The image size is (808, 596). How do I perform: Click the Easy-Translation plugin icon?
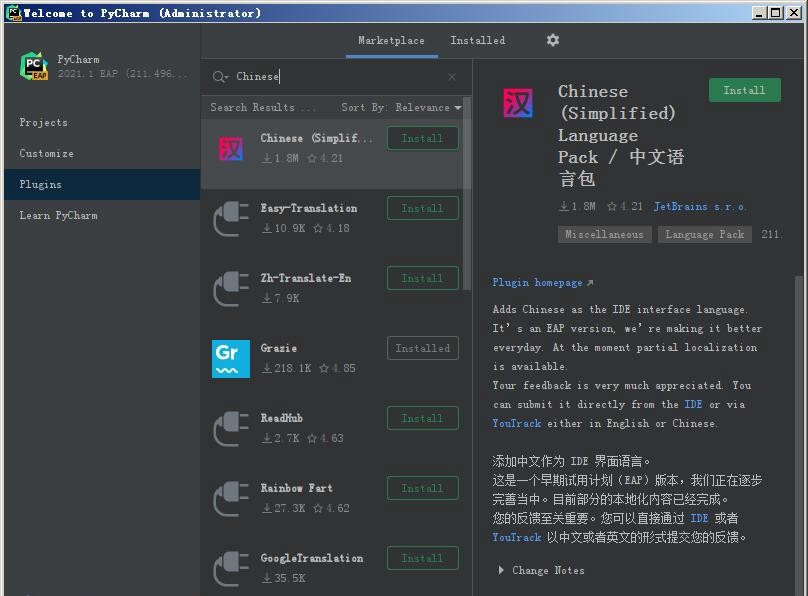(231, 219)
